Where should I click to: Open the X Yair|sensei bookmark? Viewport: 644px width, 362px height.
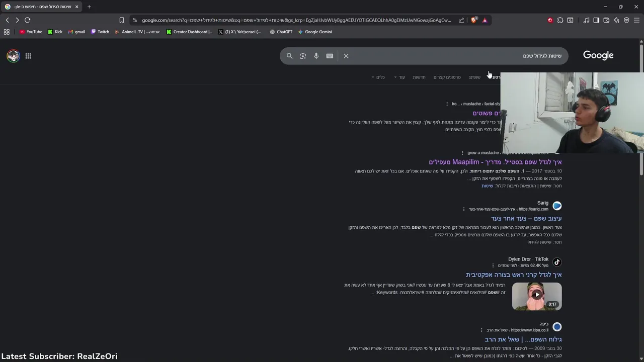tap(239, 32)
